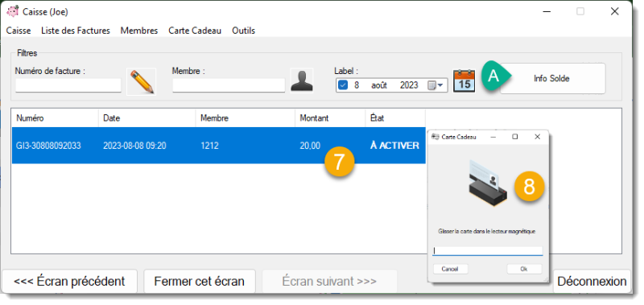Click the Carte Cadeau dialog title icon
Image resolution: width=644 pixels, height=305 pixels.
click(x=436, y=137)
